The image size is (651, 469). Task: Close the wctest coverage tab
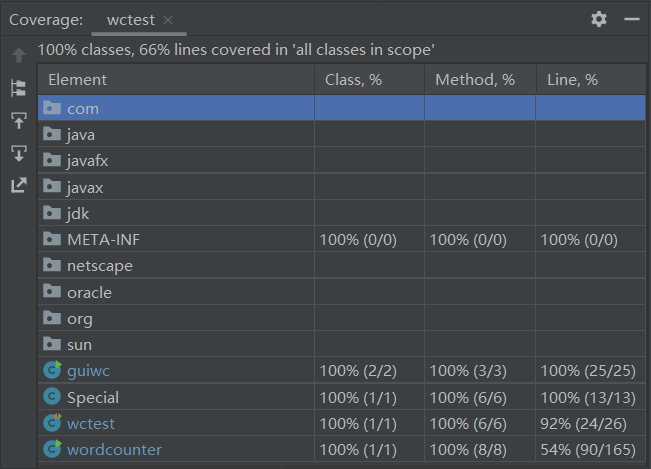pos(167,20)
